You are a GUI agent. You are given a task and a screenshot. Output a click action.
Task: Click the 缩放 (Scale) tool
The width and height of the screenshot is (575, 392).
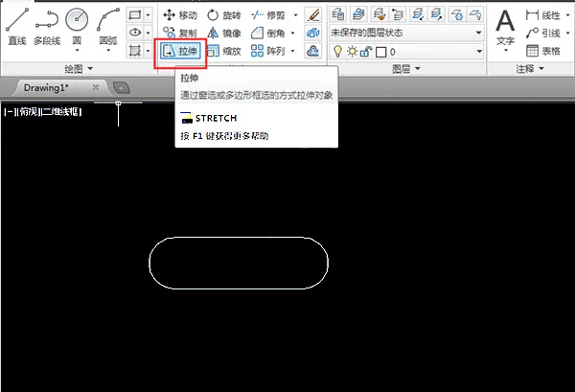[223, 51]
